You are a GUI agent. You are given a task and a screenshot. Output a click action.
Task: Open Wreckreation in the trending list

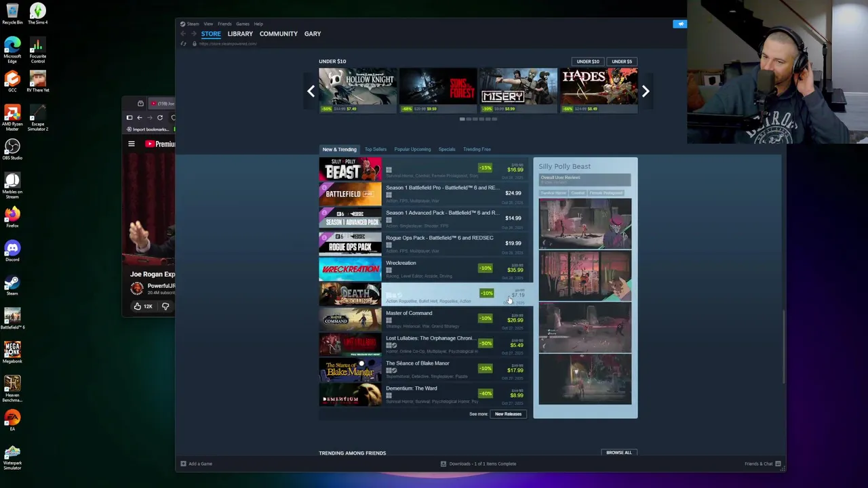pyautogui.click(x=426, y=269)
